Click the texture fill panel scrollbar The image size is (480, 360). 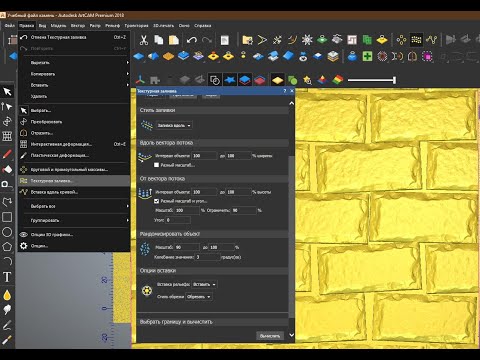coord(292,237)
